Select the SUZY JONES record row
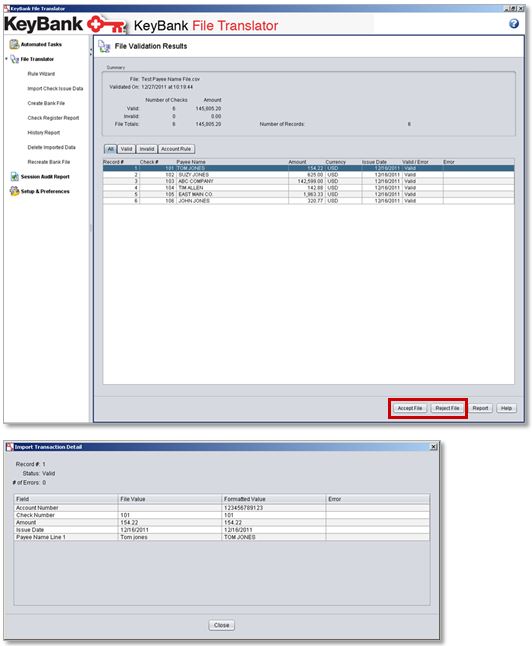Viewport: 532px width, 646px height. [x=308, y=175]
